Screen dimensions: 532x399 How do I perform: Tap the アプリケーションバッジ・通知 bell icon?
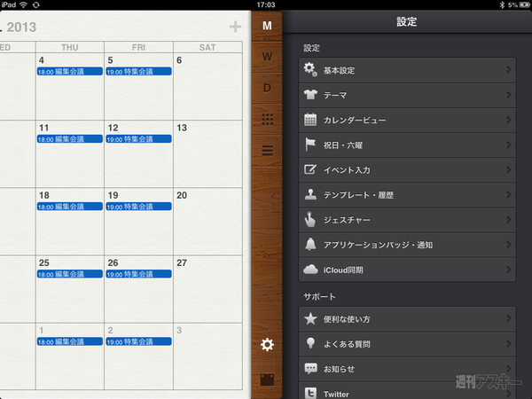tap(310, 245)
